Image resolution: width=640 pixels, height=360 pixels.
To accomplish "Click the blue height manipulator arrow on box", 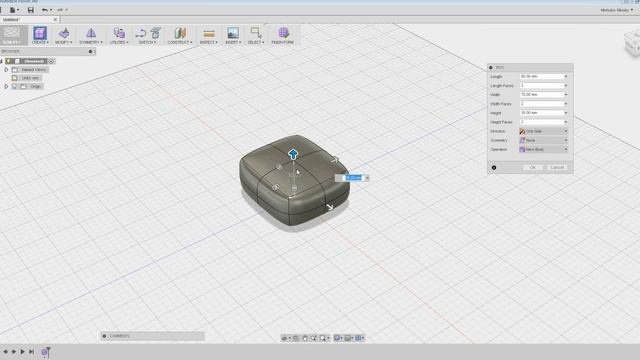I will point(293,154).
